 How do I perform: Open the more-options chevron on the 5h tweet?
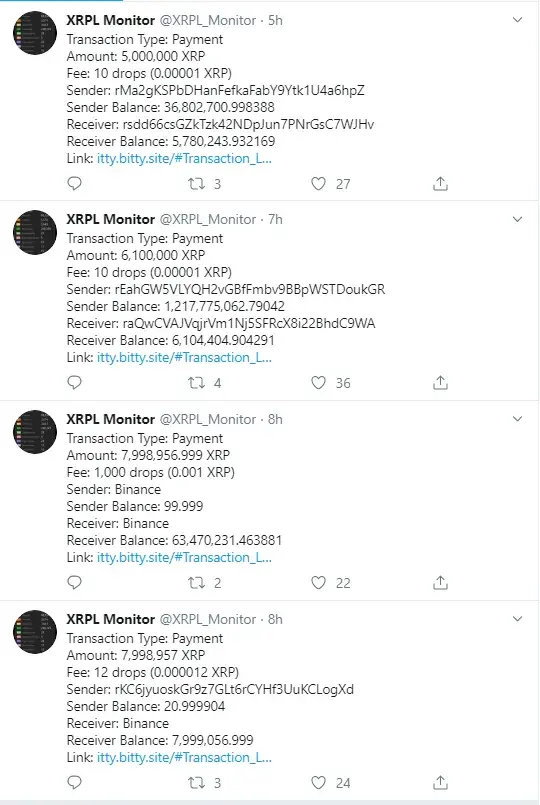[517, 20]
